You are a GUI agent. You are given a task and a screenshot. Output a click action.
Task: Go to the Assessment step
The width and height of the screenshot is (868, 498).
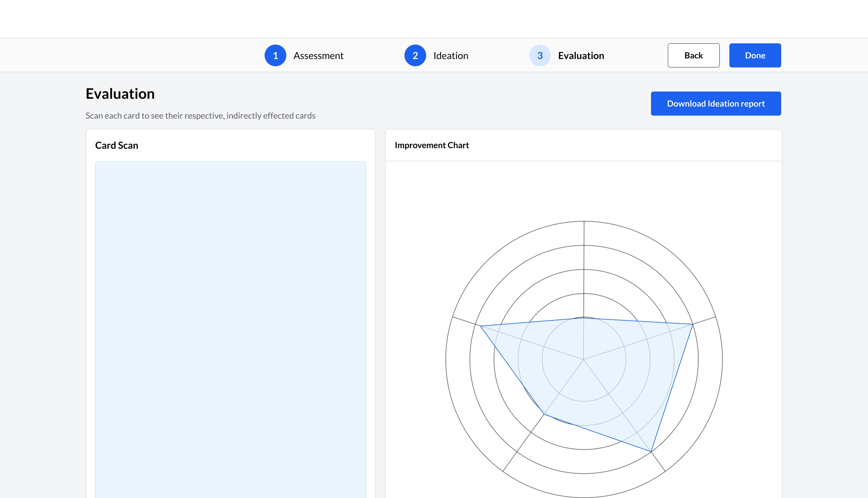click(x=318, y=55)
